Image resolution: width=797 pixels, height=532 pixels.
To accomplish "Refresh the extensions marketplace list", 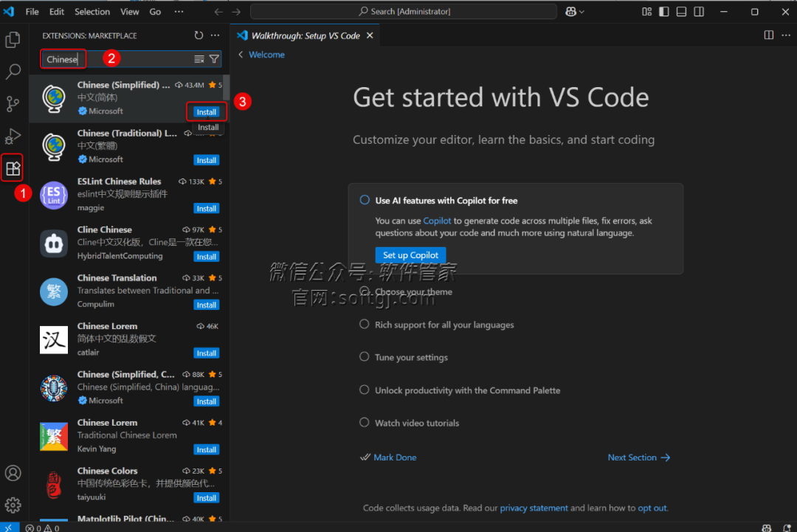I will pos(199,35).
